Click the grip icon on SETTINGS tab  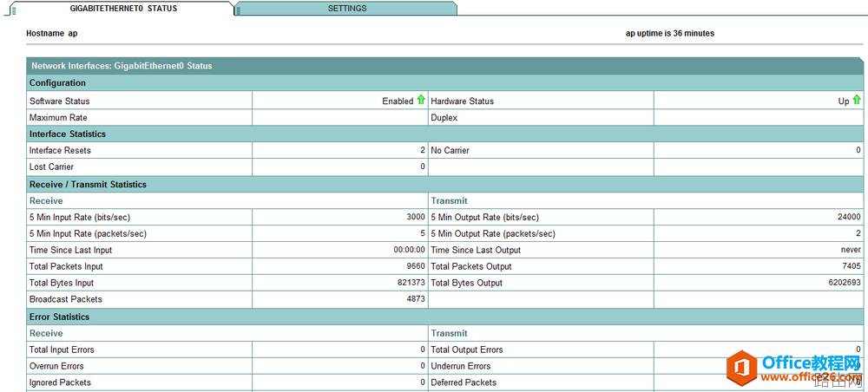point(240,10)
